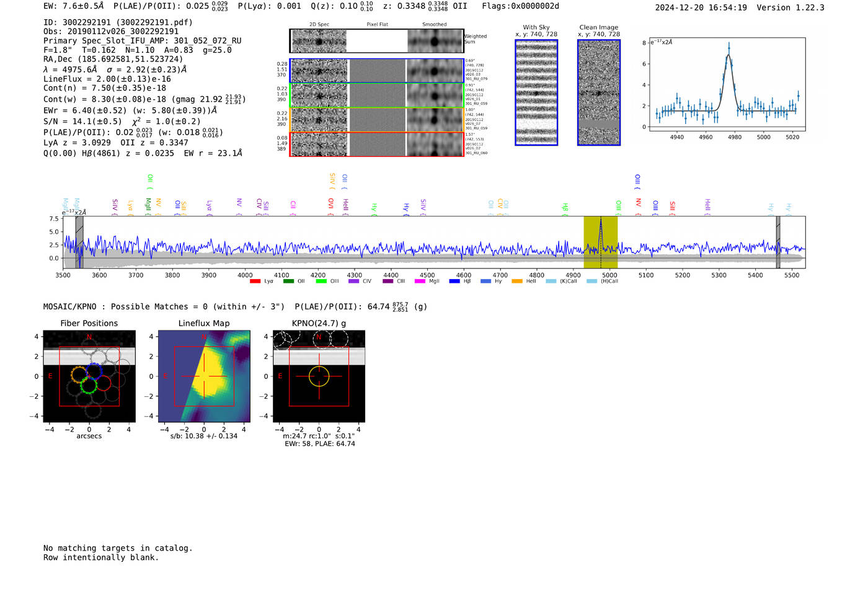Click the "Row intentionally blank." text
The height and width of the screenshot is (591, 868).
tap(101, 558)
